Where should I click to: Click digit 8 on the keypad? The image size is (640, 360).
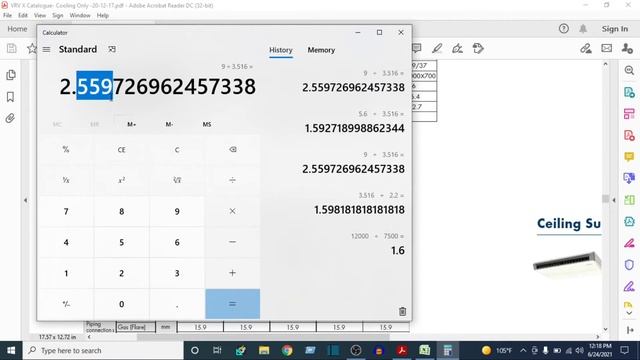[x=122, y=211]
